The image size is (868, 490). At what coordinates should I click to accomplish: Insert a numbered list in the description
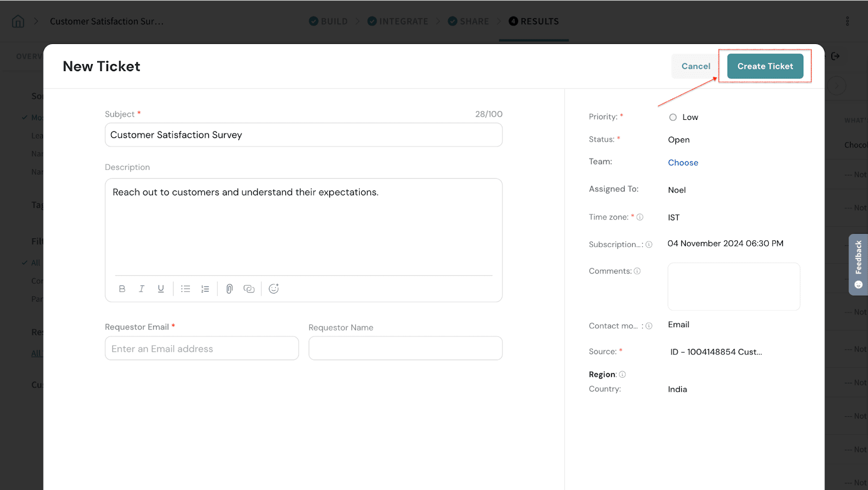tap(205, 289)
